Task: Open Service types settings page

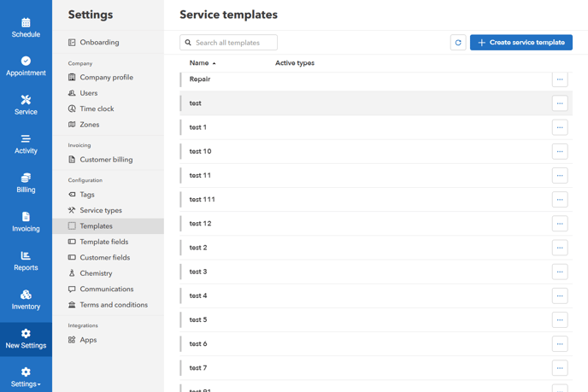Action: (100, 210)
